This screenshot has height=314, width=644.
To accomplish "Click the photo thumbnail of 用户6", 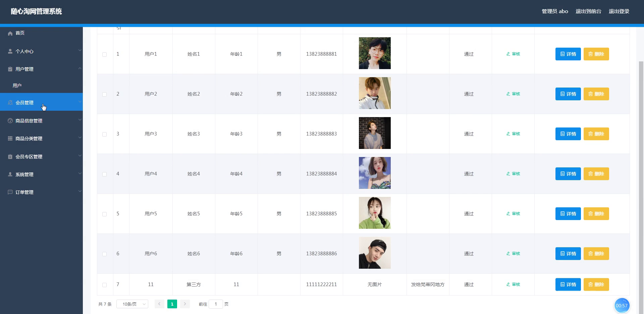I will (375, 253).
